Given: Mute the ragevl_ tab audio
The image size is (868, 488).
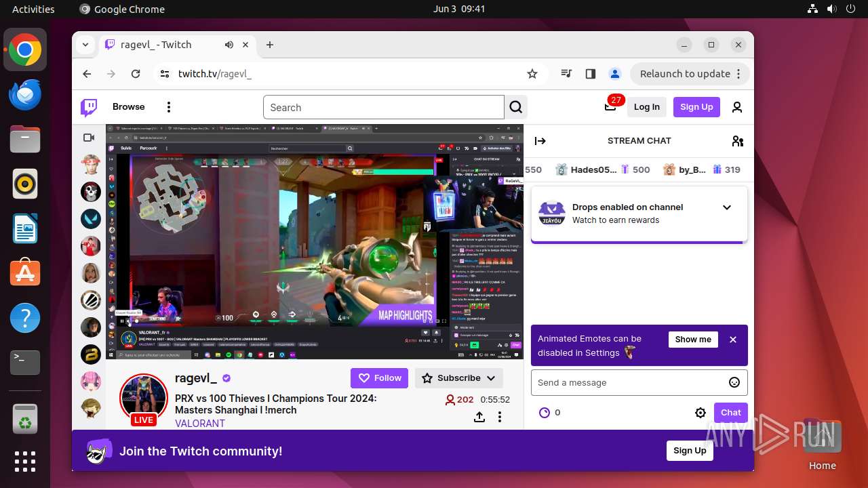Looking at the screenshot, I should click(x=229, y=45).
